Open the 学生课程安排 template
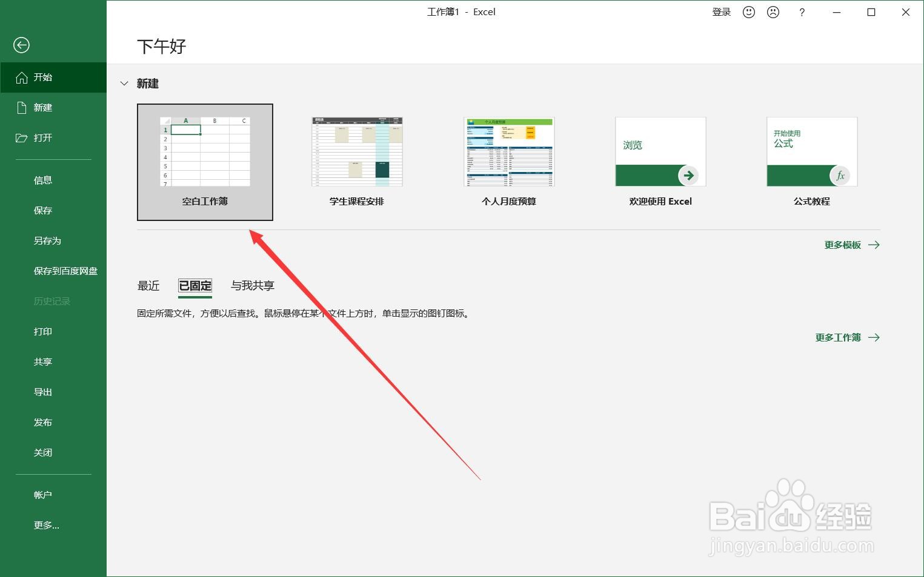Viewport: 924px width, 577px height. 357,162
